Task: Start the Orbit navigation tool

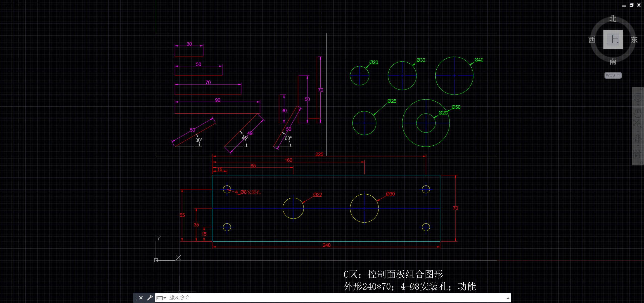Action: click(x=638, y=138)
